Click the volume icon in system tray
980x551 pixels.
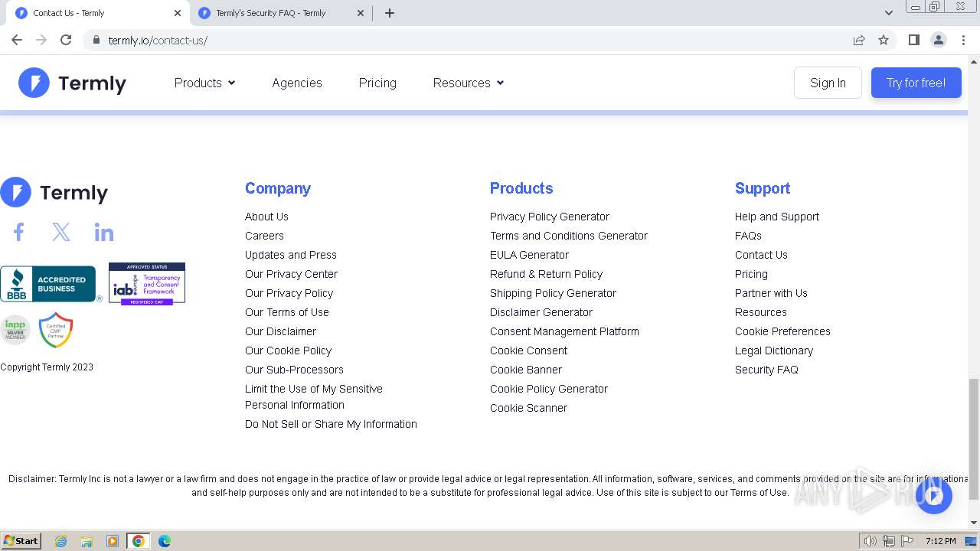click(x=871, y=541)
